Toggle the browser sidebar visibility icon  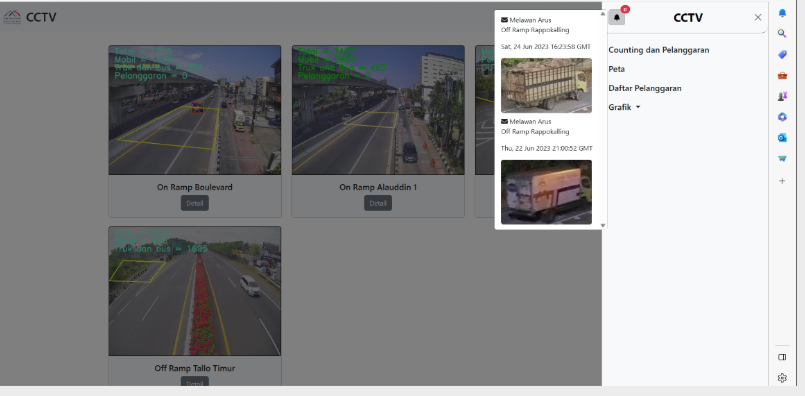pos(782,357)
